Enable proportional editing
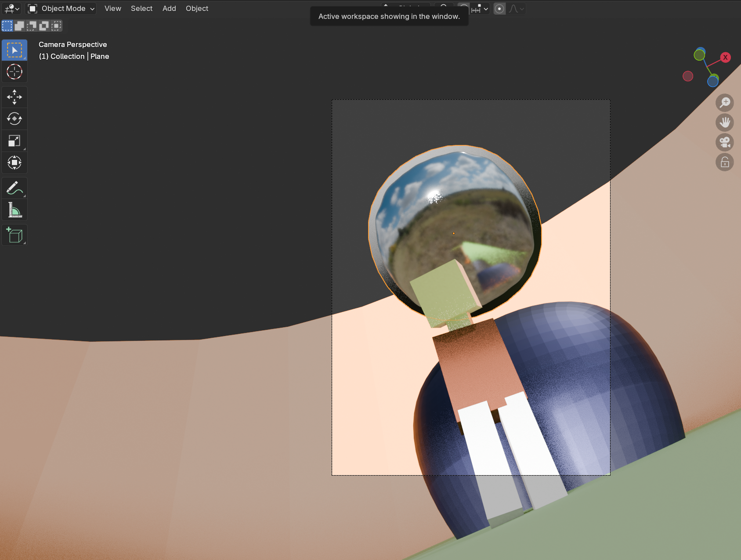 [x=499, y=8]
